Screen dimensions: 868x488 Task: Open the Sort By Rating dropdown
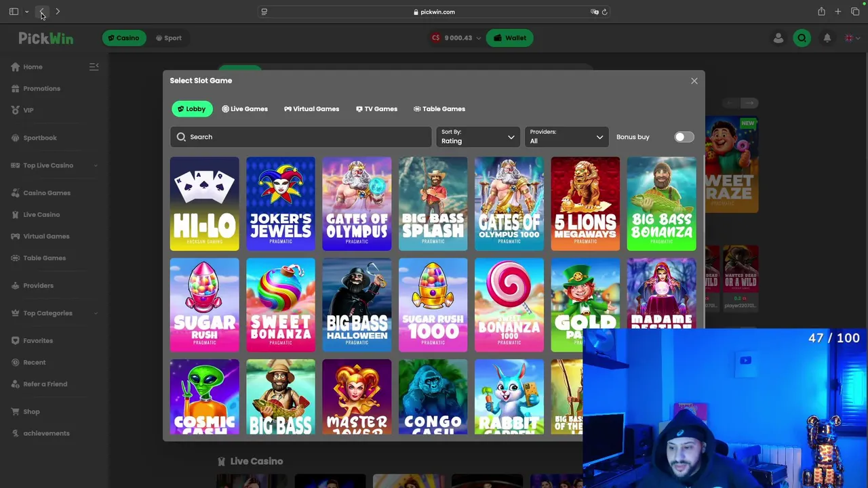point(478,137)
